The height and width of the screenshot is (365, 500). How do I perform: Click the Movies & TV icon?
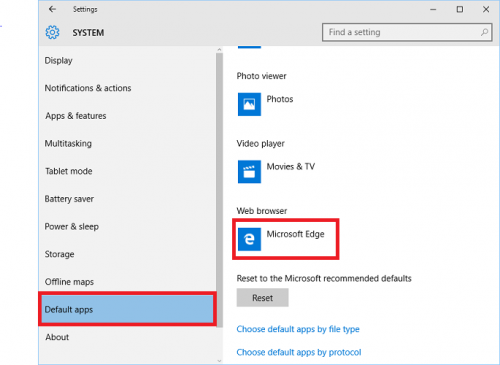point(249,172)
